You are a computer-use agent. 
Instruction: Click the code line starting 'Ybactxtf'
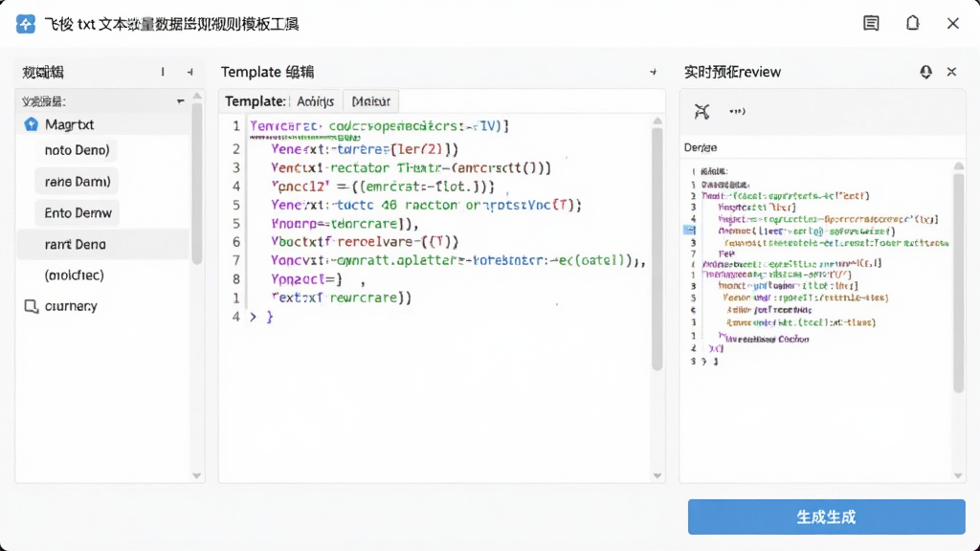(365, 242)
